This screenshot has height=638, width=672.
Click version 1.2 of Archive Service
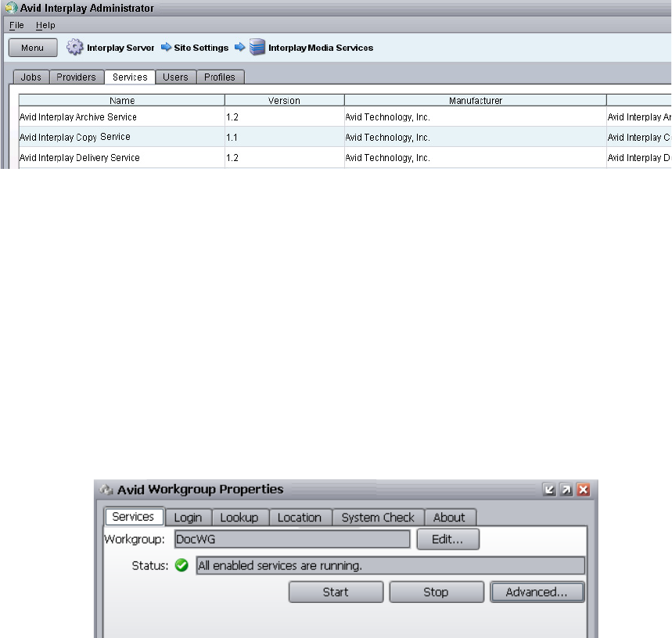pos(232,117)
